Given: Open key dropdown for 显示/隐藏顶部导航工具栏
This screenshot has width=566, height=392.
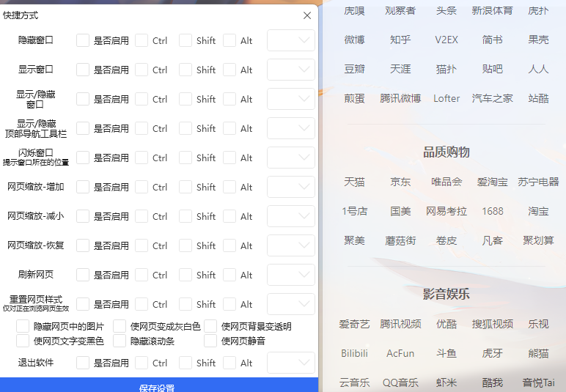Looking at the screenshot, I should pyautogui.click(x=291, y=128).
